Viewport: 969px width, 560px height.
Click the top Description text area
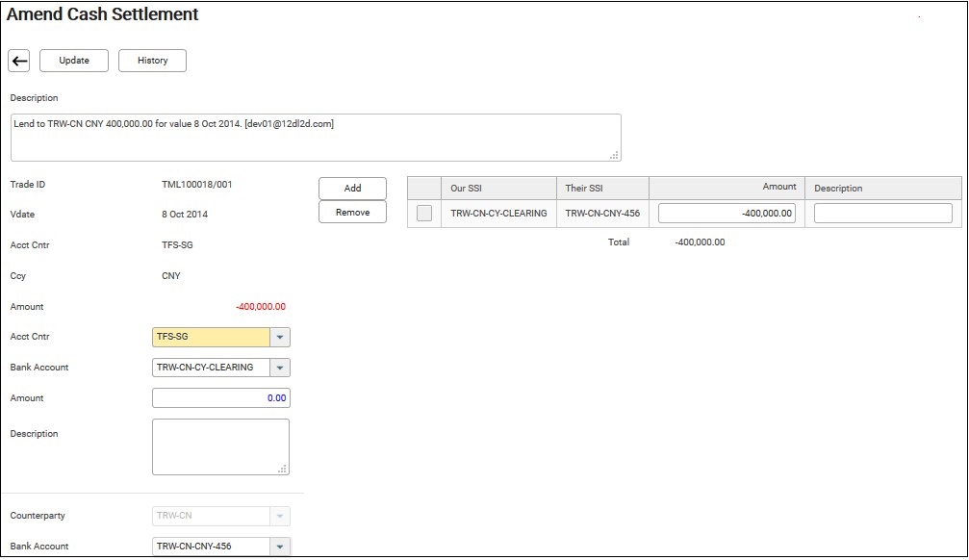click(x=316, y=138)
